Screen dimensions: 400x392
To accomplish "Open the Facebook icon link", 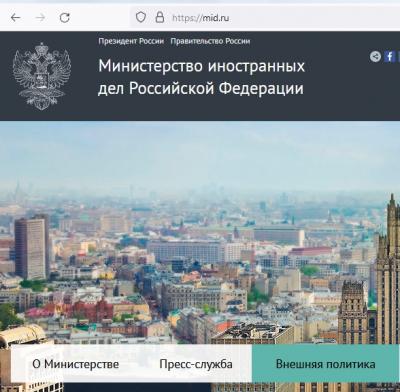I will click(x=390, y=56).
